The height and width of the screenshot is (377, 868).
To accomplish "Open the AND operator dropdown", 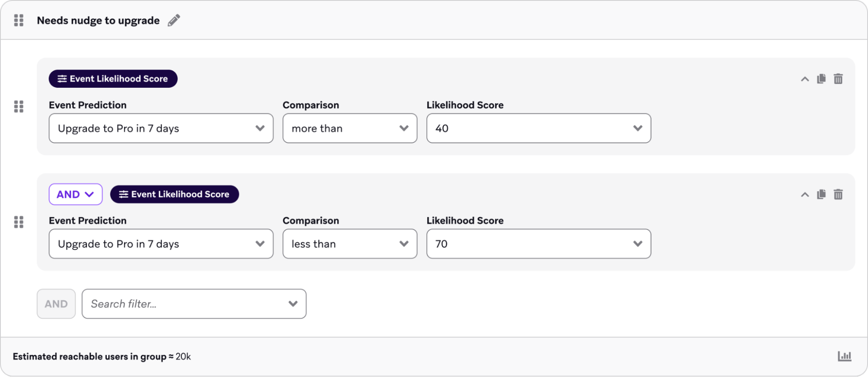I will [x=76, y=194].
